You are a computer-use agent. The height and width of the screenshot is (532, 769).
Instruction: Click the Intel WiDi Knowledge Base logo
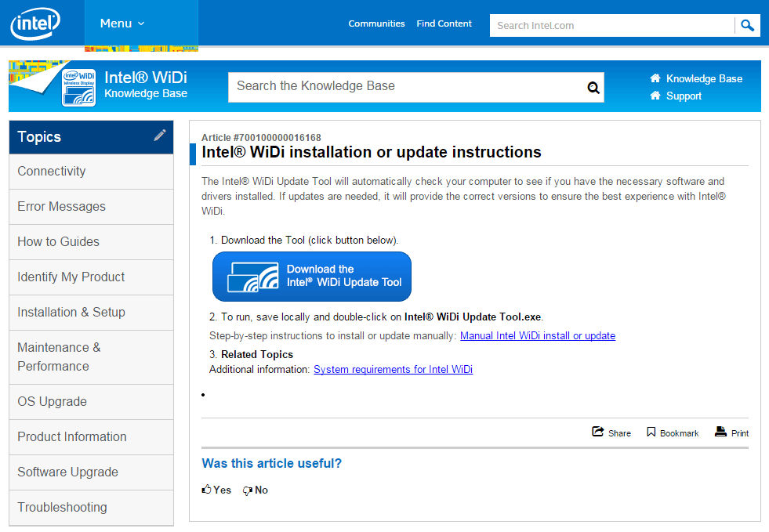(78, 87)
